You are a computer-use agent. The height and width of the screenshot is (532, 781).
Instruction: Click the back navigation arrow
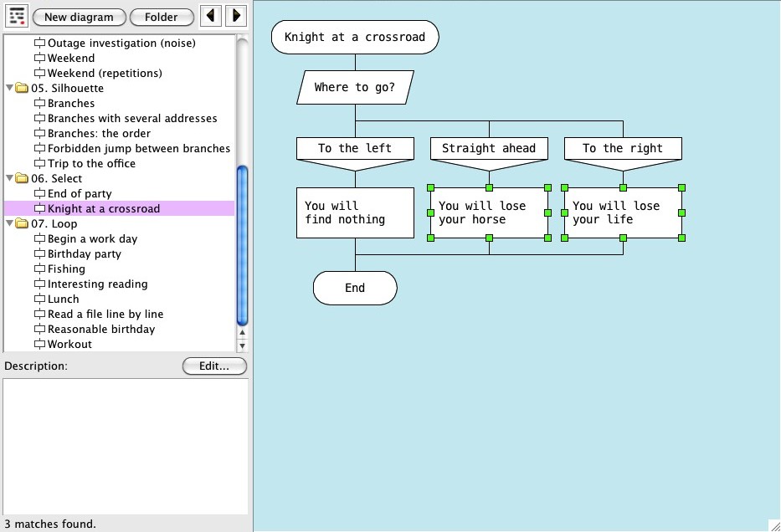coord(213,16)
